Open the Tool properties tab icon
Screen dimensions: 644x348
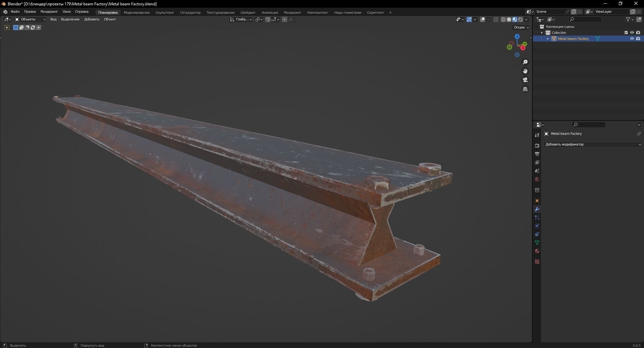pos(537,135)
